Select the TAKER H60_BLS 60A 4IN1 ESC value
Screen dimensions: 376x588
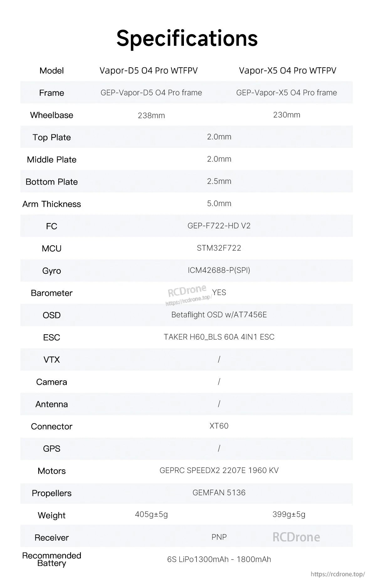(x=219, y=337)
